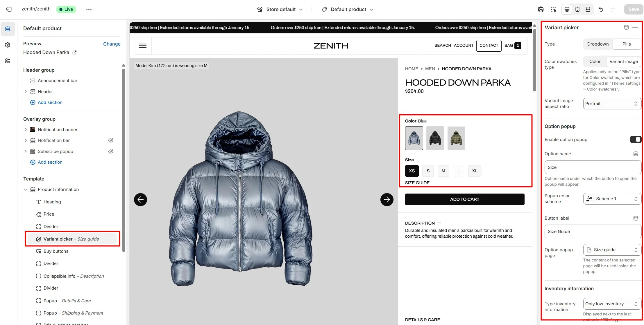The width and height of the screenshot is (644, 325).
Task: Click the exit editor back icon
Action: coord(9,9)
